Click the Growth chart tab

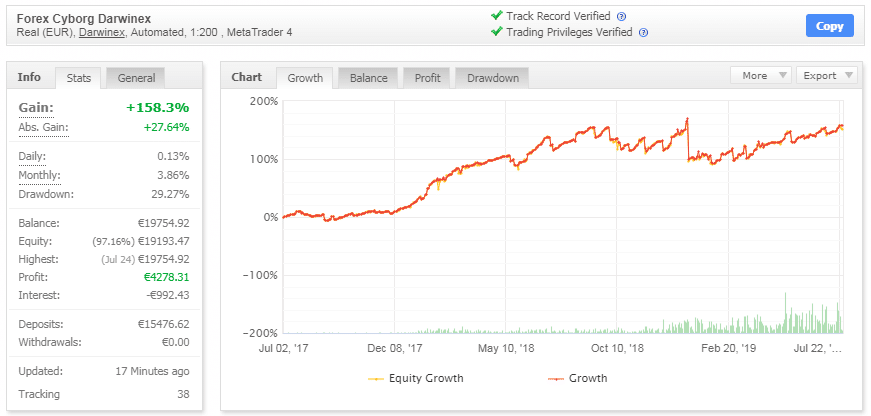306,78
